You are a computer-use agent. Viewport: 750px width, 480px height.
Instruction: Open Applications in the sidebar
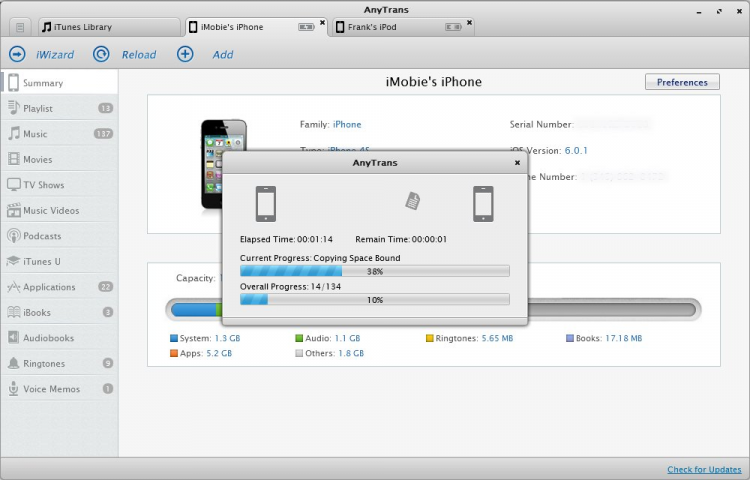click(59, 287)
